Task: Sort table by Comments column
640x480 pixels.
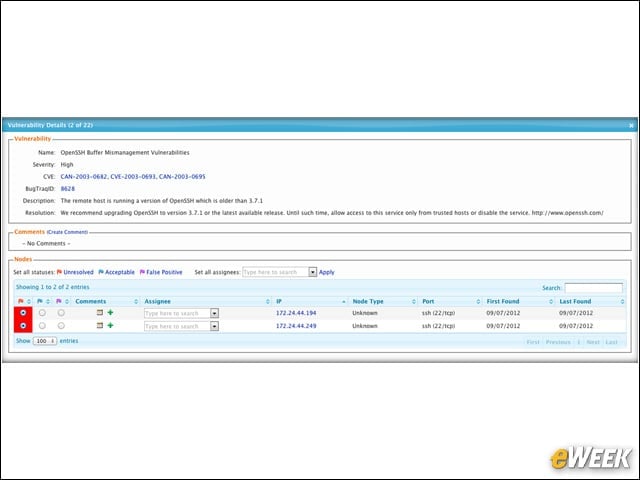Action: [106, 301]
